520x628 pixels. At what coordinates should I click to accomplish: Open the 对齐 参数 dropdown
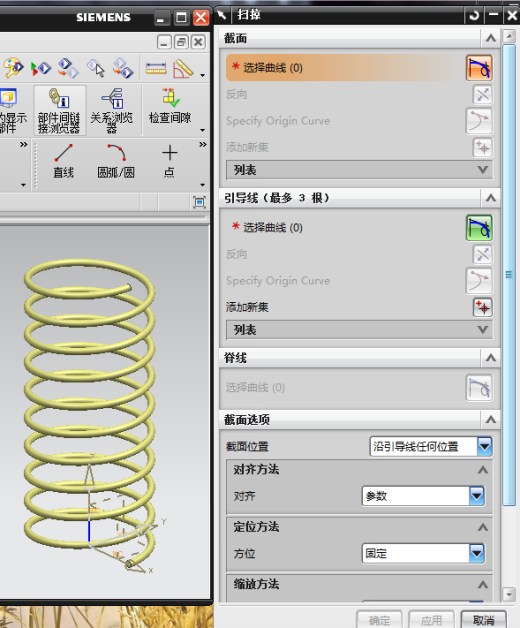click(423, 496)
